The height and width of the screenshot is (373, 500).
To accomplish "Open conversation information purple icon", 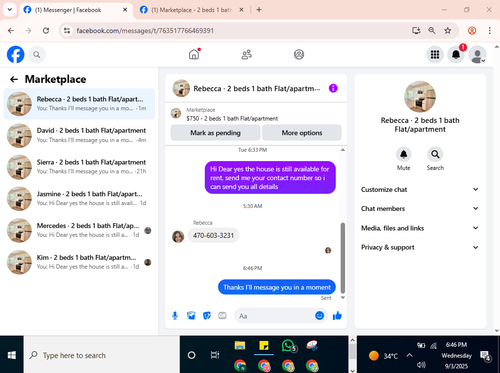I will [x=333, y=88].
